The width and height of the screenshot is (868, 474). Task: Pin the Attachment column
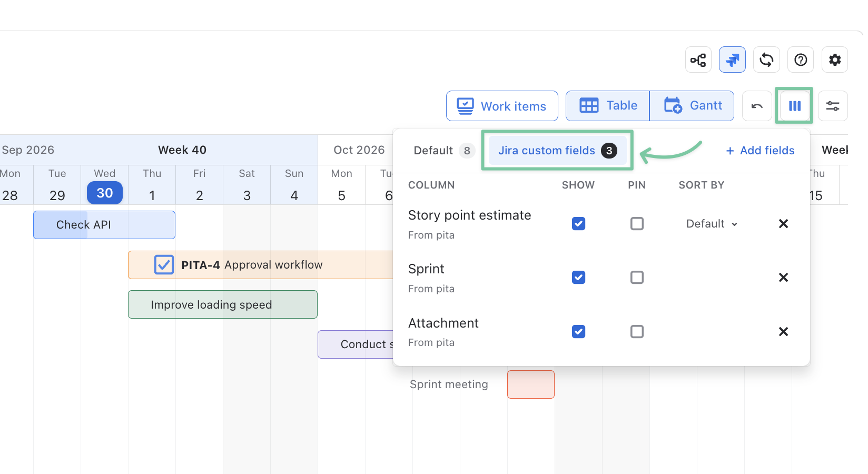pyautogui.click(x=637, y=332)
